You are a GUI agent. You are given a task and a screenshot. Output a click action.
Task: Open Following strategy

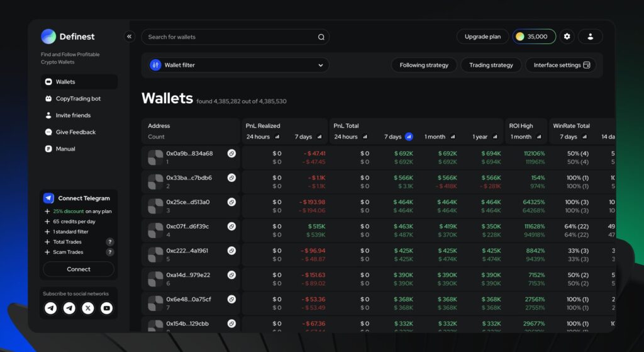tap(424, 65)
